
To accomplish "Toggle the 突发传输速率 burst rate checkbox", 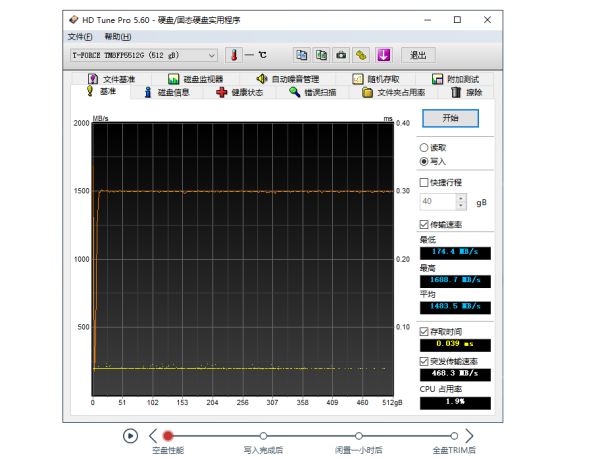I will pyautogui.click(x=424, y=361).
